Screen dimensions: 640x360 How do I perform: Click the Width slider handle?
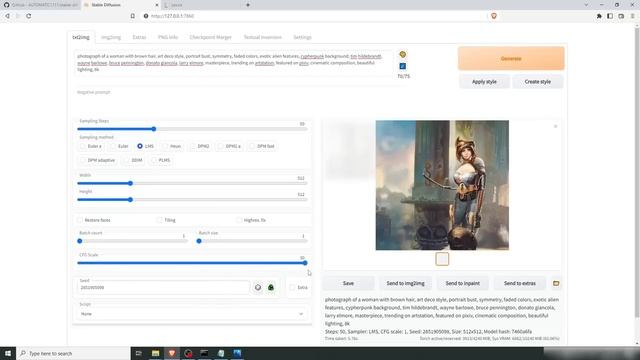click(131, 183)
